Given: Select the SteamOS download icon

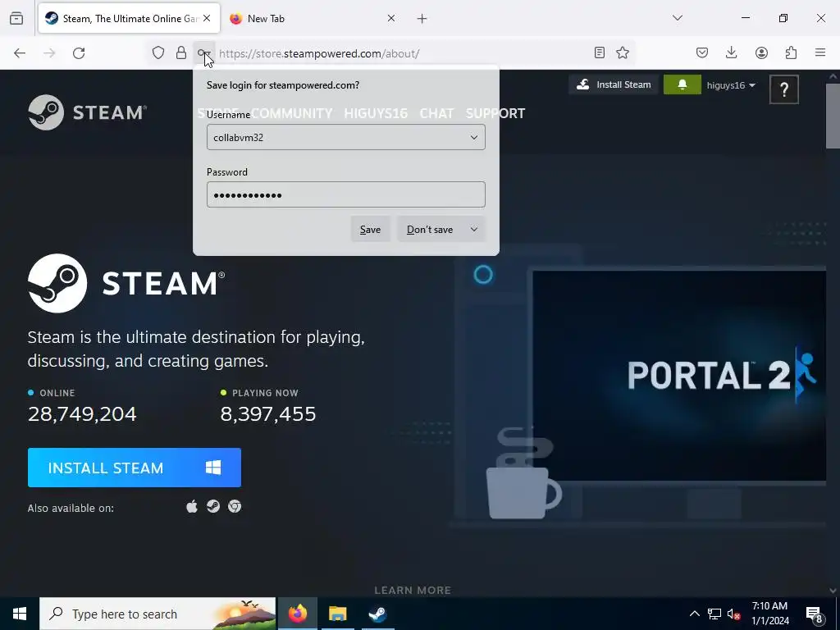Looking at the screenshot, I should [213, 506].
